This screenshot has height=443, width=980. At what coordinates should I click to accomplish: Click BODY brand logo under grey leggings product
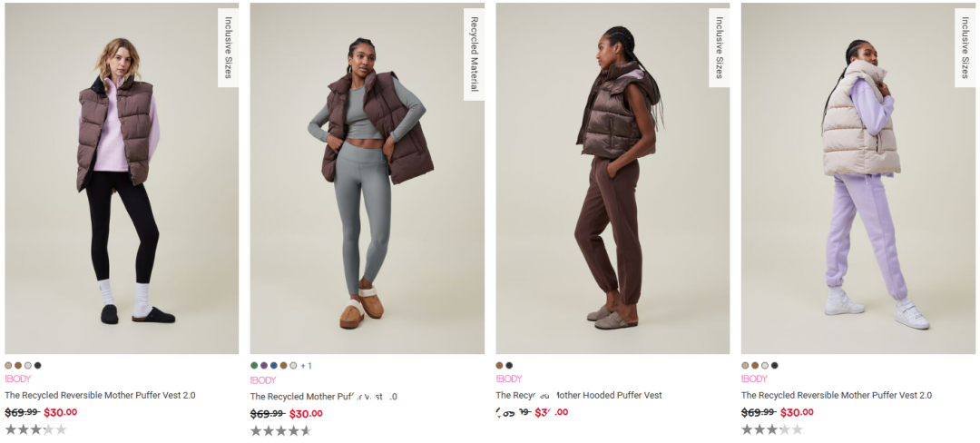coord(263,379)
